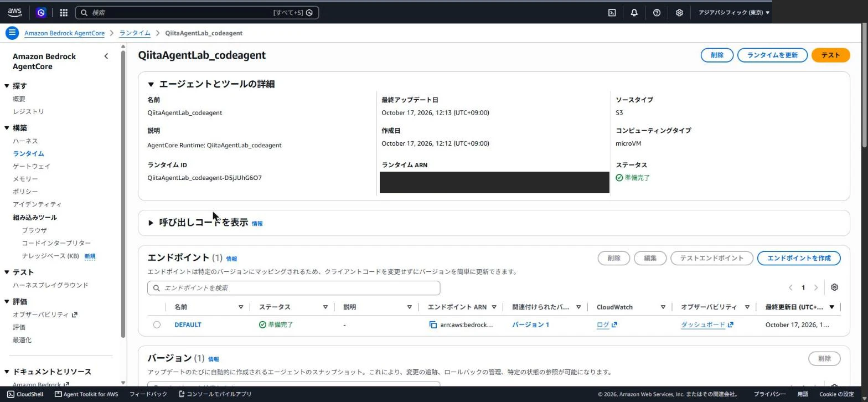Image resolution: width=868 pixels, height=402 pixels.
Task: Open CloudShell icon in top bar
Action: click(612, 12)
